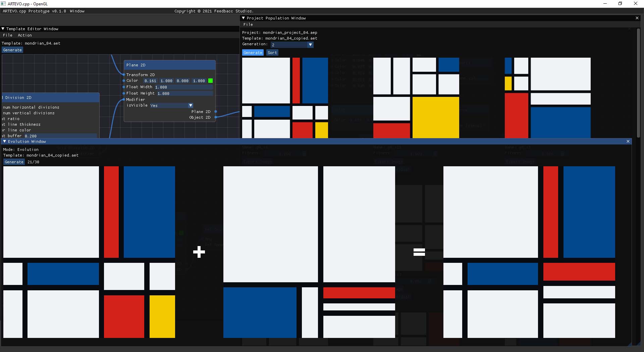Click 'Template: mondrian_04_copied.aet' in Evolution Window
This screenshot has width=644, height=352.
[41, 155]
